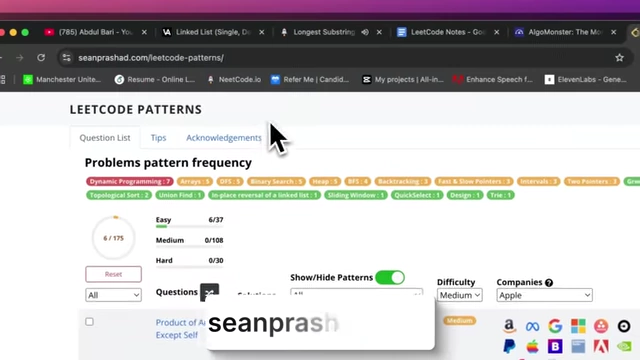Open the ElevenLabs bookmark
This screenshot has height=360, width=640.
[586, 80]
